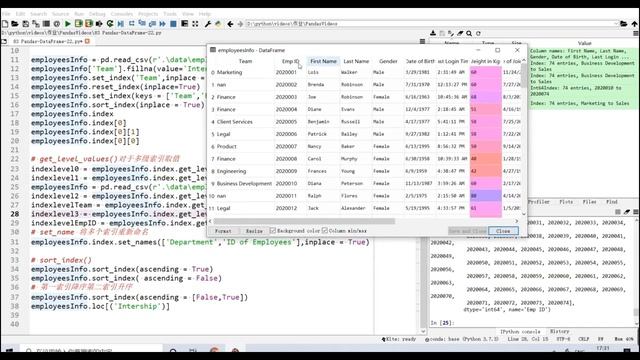Click the Resize button in DataFrame dialog
640x360 pixels.
254,231
